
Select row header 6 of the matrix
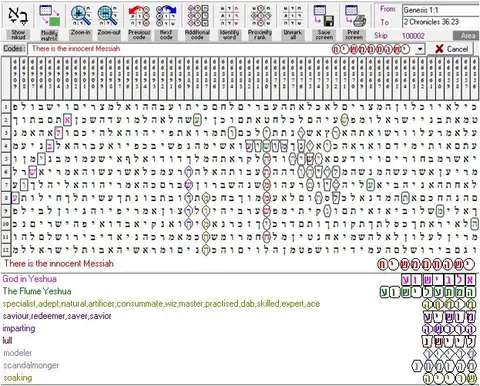point(6,172)
